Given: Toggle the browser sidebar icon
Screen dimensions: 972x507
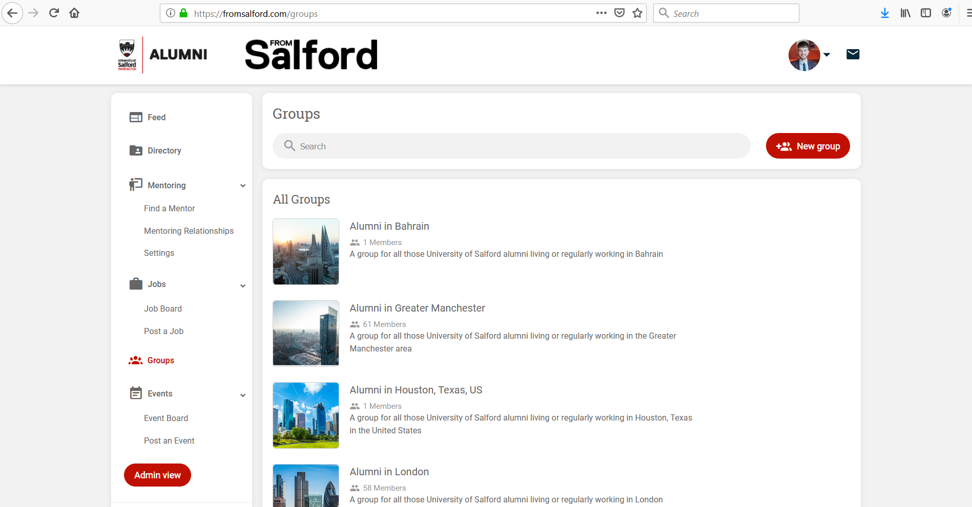Looking at the screenshot, I should point(926,13).
